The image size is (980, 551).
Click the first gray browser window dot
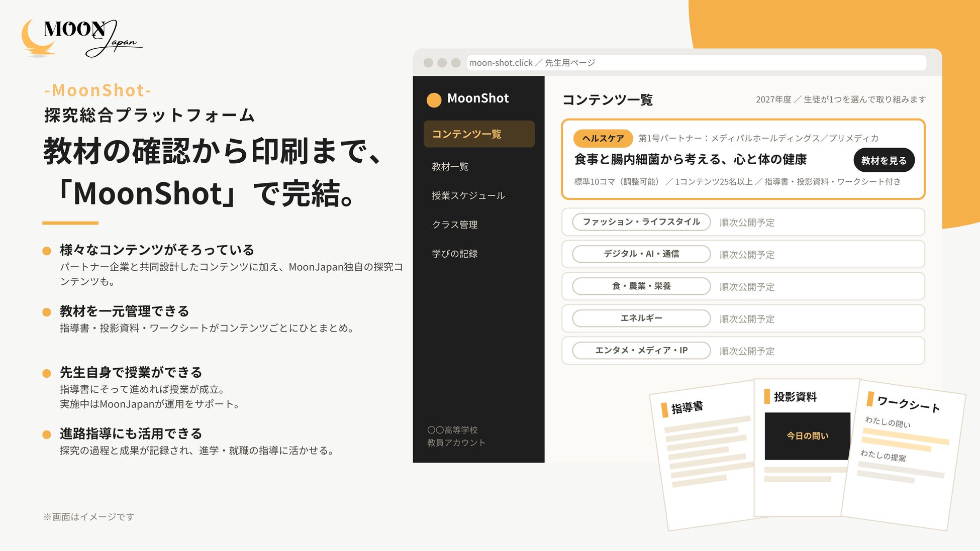coord(428,63)
